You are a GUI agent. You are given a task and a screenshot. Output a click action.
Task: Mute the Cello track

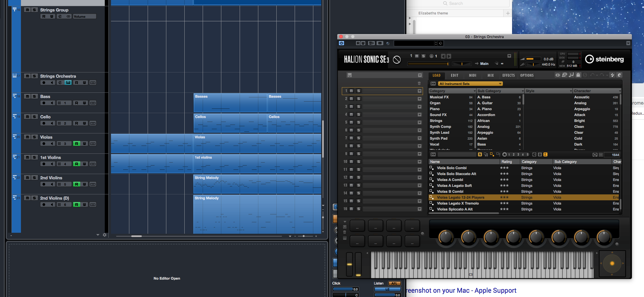(x=28, y=117)
